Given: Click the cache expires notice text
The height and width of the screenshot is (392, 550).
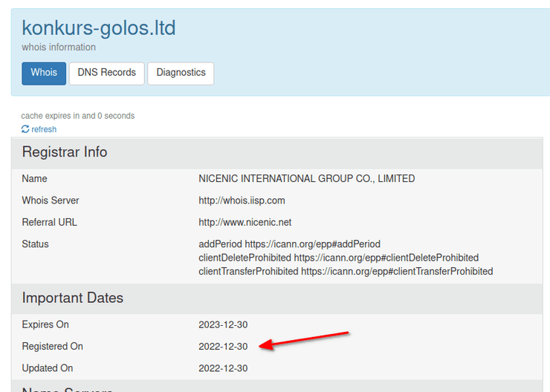Looking at the screenshot, I should [78, 116].
